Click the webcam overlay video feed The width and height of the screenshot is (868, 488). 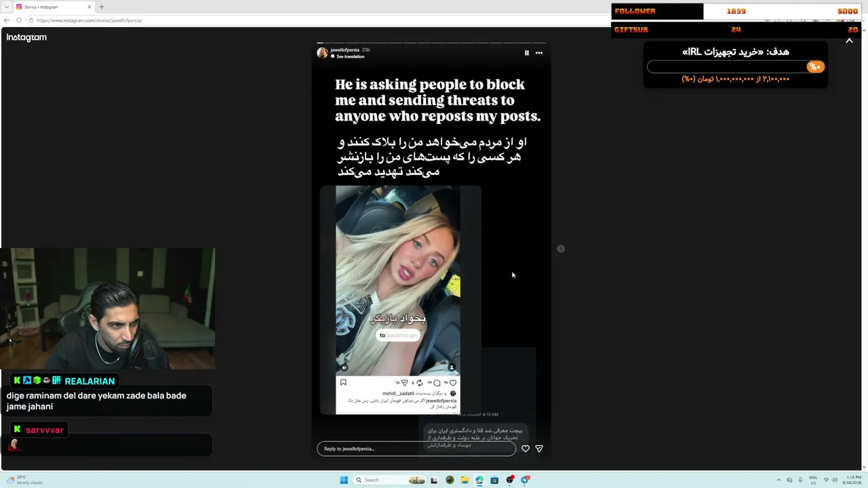pyautogui.click(x=108, y=308)
